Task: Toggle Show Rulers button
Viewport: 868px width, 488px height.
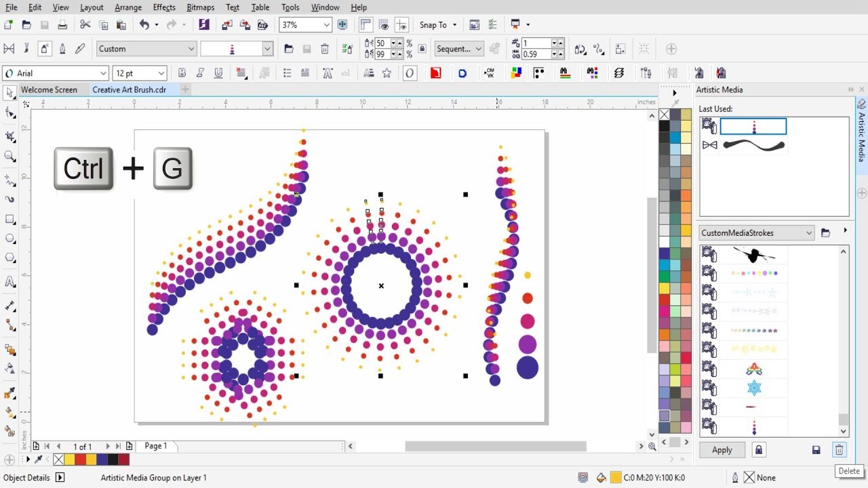Action: (366, 25)
